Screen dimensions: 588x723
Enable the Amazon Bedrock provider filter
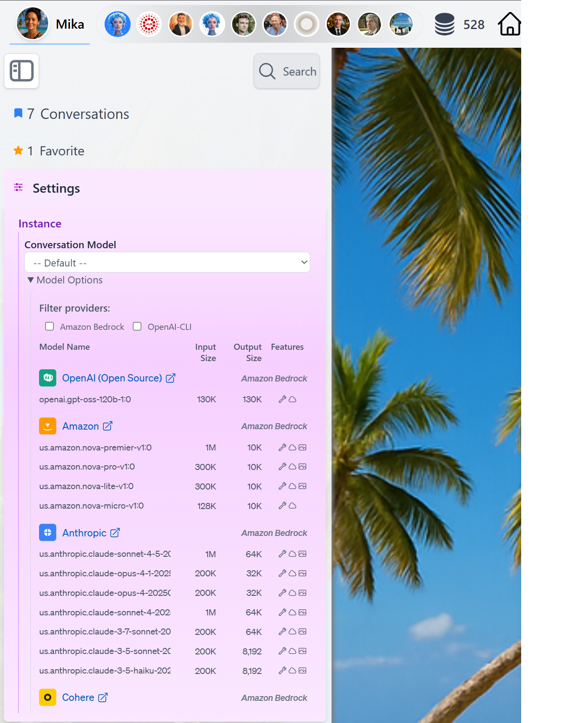(x=49, y=326)
